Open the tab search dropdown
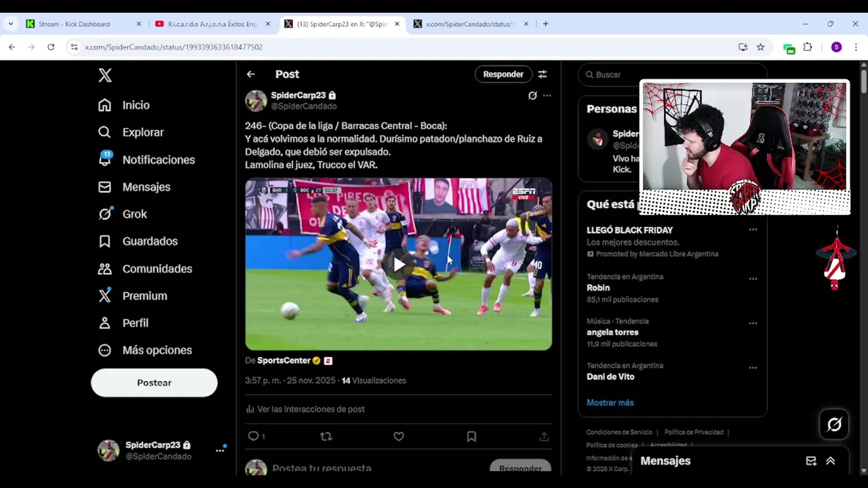 [10, 24]
